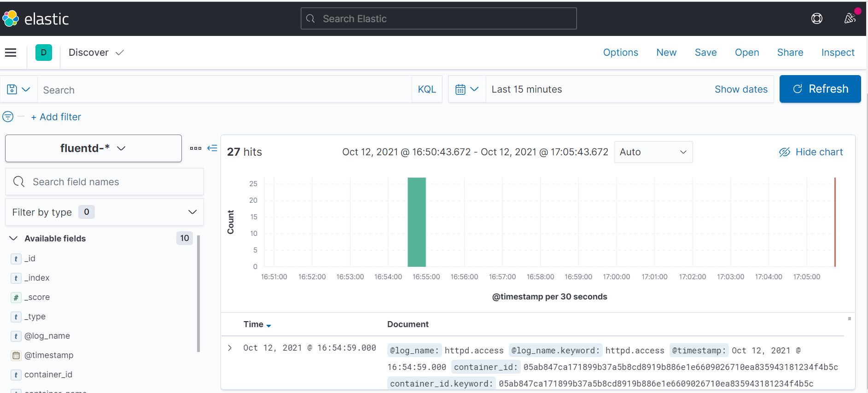Open the Options menu
The height and width of the screenshot is (393, 868).
click(621, 53)
